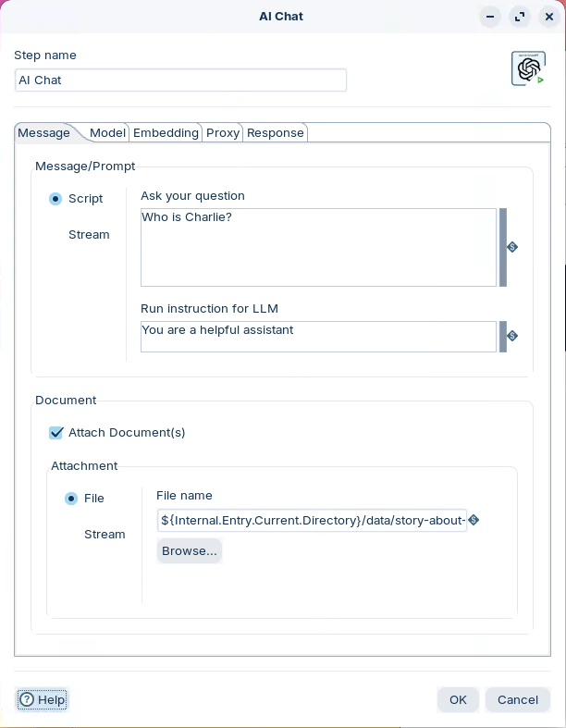Minimize the AI Chat dialog

pyautogui.click(x=490, y=17)
